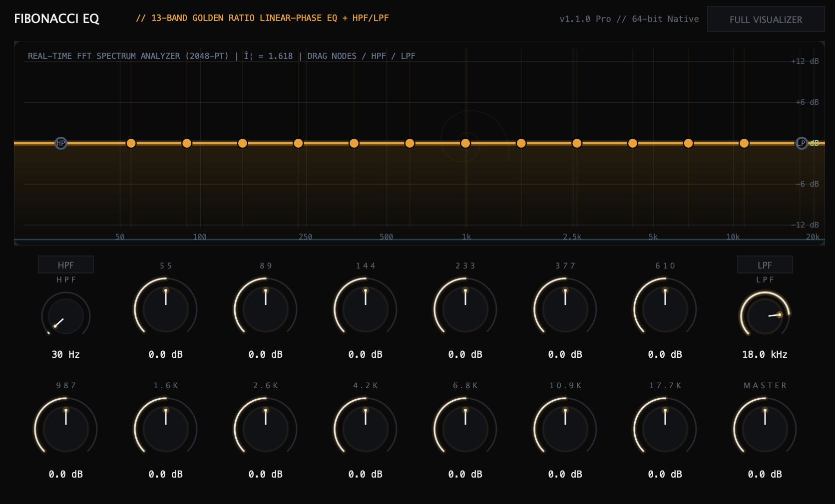Click the -12 dB scale label

(805, 225)
